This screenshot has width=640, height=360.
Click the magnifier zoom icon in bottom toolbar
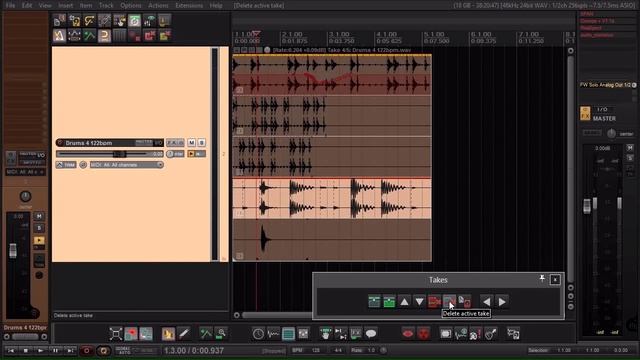pos(221,334)
